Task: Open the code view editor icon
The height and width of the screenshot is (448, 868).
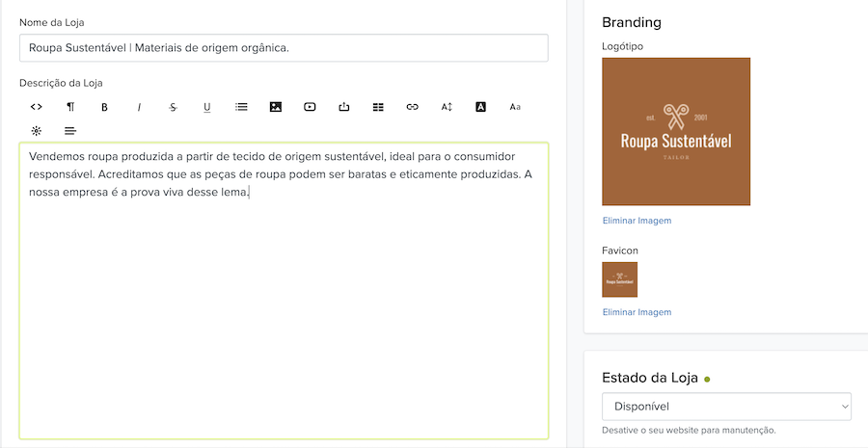Action: (x=37, y=107)
